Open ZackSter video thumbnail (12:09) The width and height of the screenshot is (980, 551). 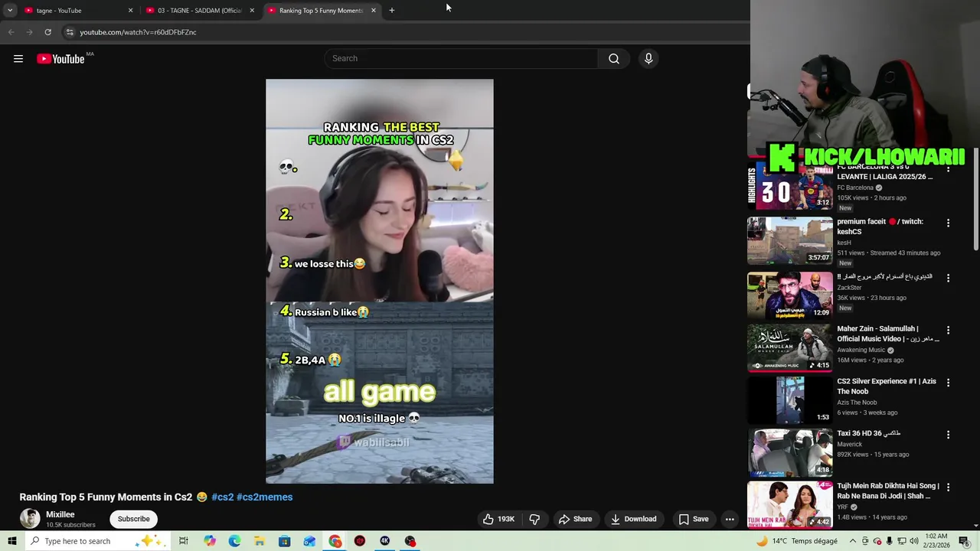coord(790,295)
